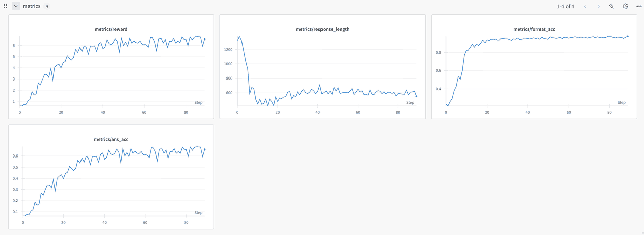Open the section settings gear
This screenshot has width=644, height=235.
626,6
